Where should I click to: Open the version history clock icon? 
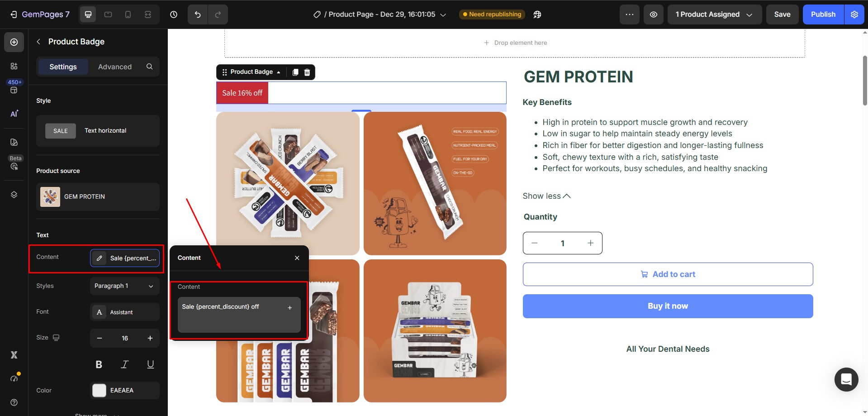point(174,14)
